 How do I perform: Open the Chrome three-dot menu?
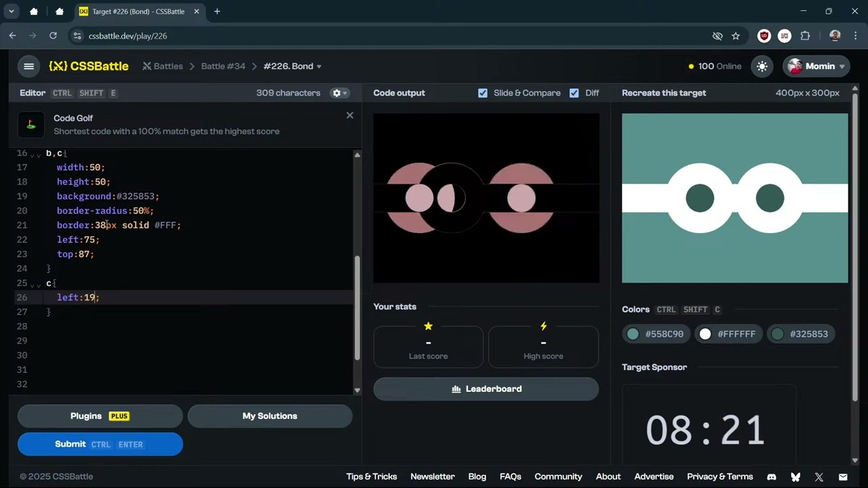pyautogui.click(x=855, y=36)
